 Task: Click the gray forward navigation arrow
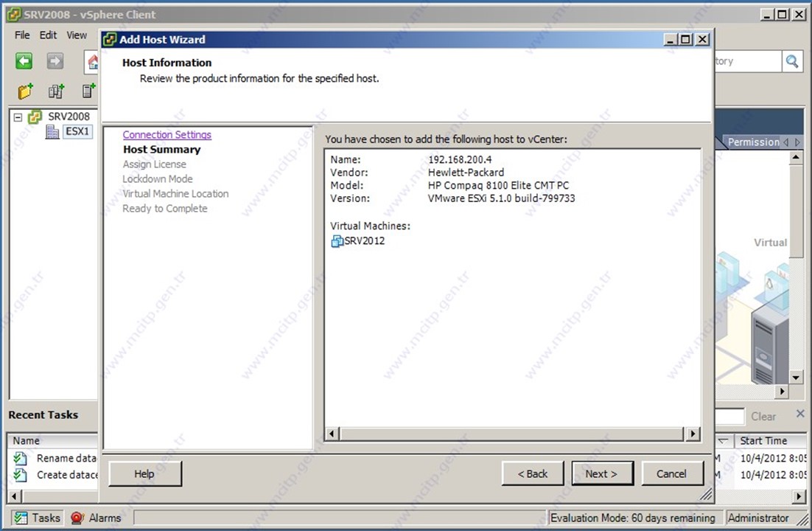[x=55, y=61]
